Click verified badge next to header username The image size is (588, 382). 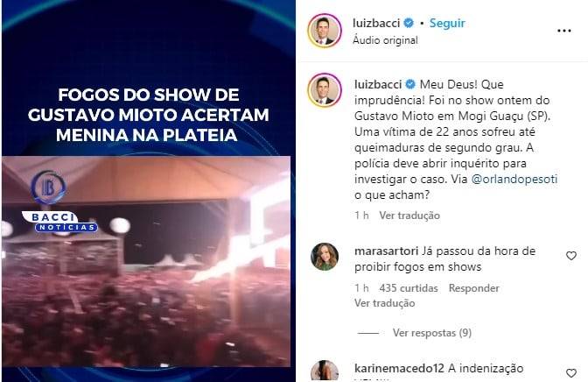409,23
